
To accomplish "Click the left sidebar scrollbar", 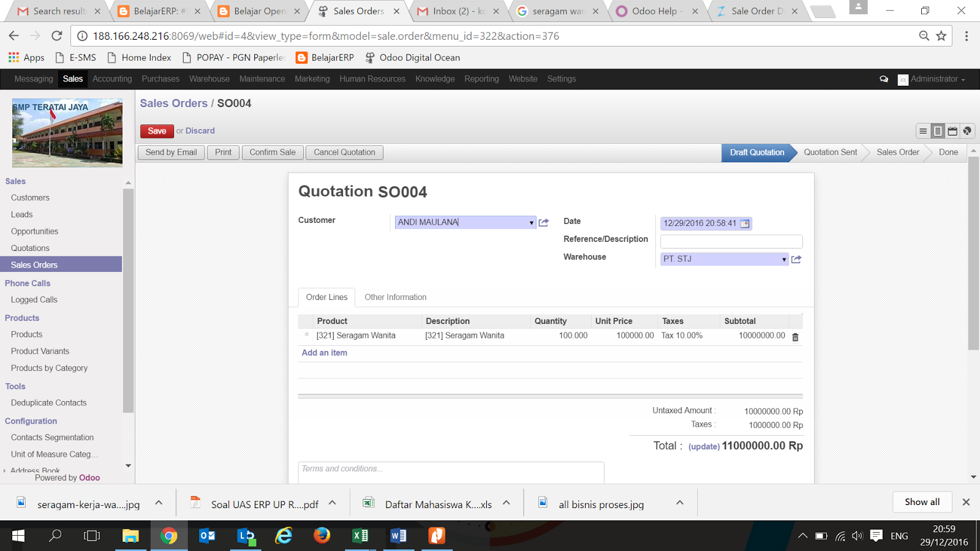I will (x=128, y=300).
